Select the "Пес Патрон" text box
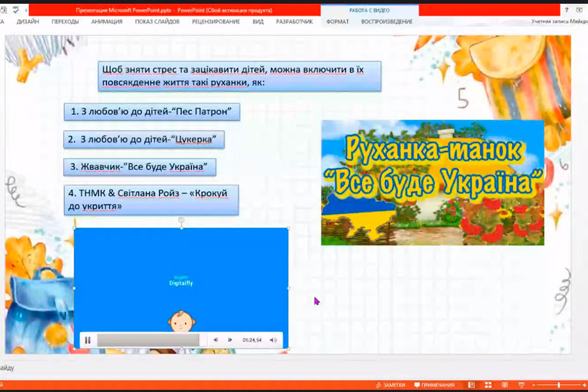Viewport: 588px width, 392px height. tap(152, 112)
